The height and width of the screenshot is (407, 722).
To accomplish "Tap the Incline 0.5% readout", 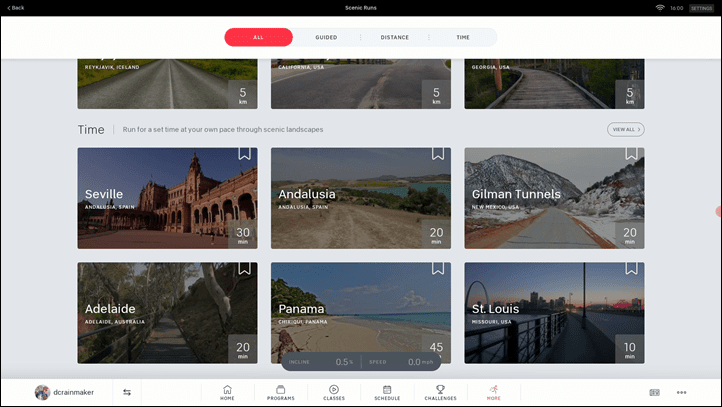I will tap(321, 362).
